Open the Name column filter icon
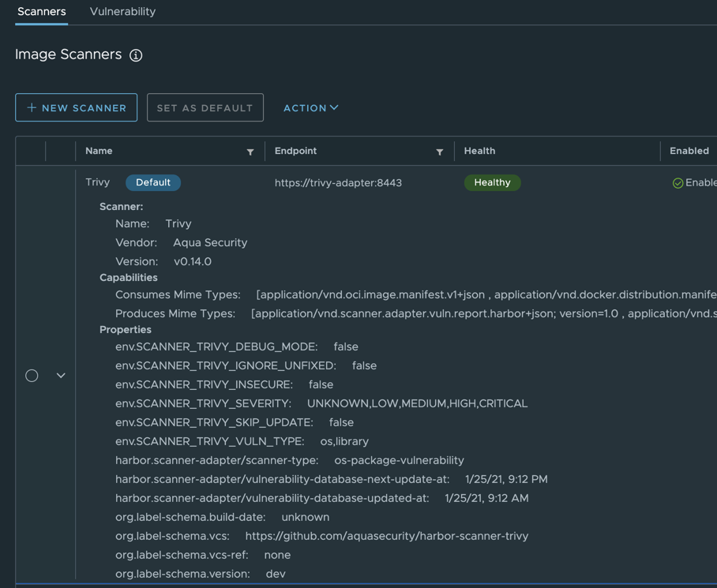 tap(250, 151)
